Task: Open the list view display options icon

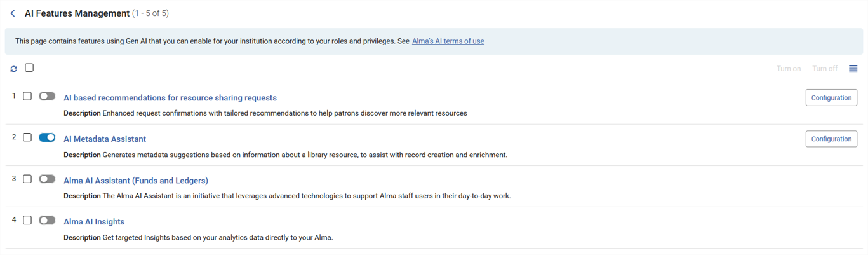Action: (x=853, y=69)
